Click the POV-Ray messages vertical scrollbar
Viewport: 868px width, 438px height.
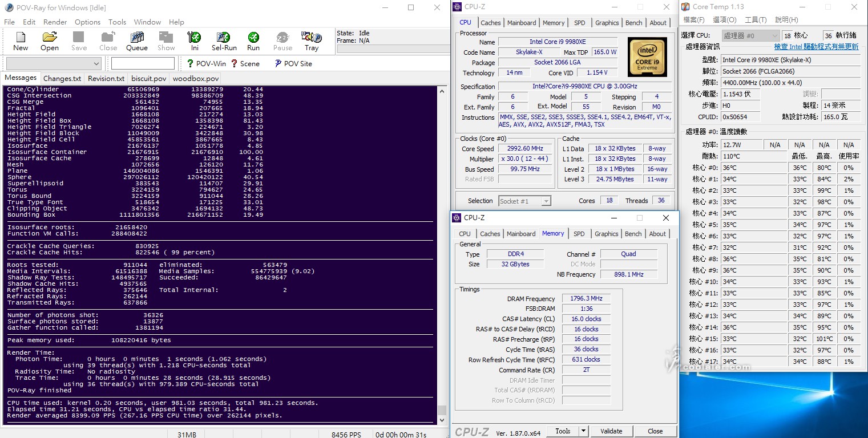(442, 255)
